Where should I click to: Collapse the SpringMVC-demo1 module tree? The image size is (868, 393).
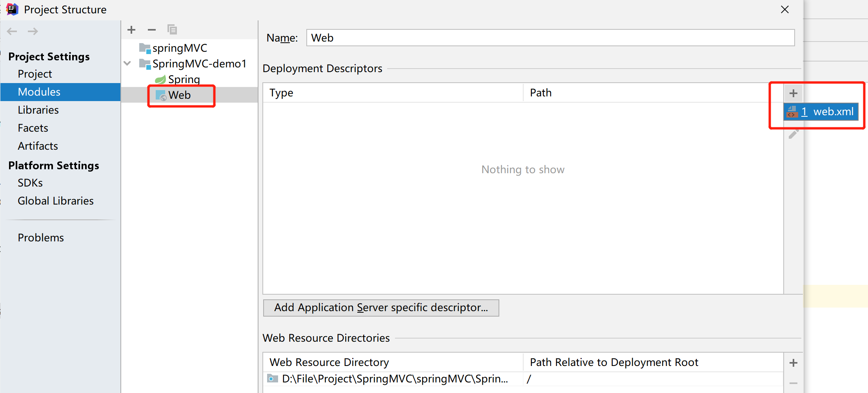coord(127,63)
